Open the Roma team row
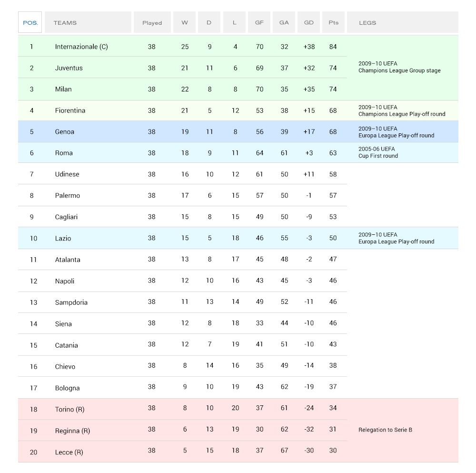The width and height of the screenshot is (476, 473). click(64, 153)
